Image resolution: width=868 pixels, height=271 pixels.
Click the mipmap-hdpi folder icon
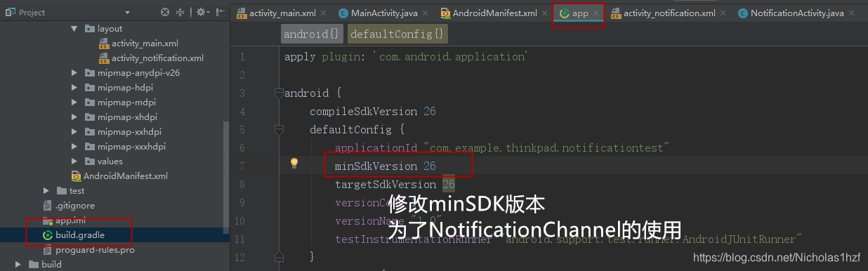tap(89, 88)
